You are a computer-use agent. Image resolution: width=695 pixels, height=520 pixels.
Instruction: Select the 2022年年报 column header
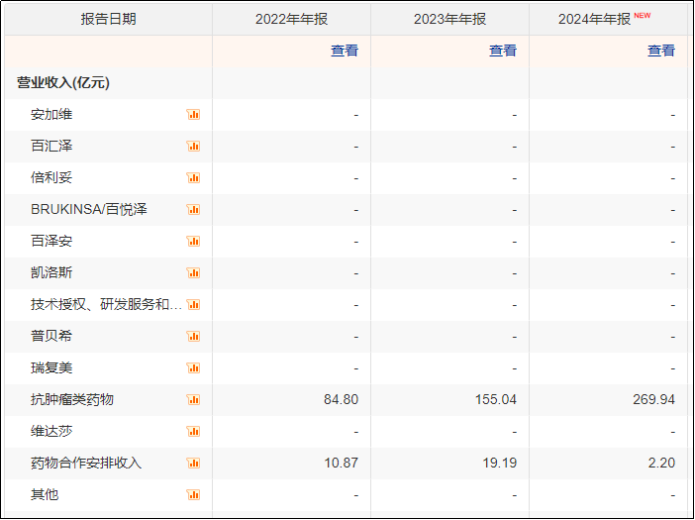pos(291,19)
